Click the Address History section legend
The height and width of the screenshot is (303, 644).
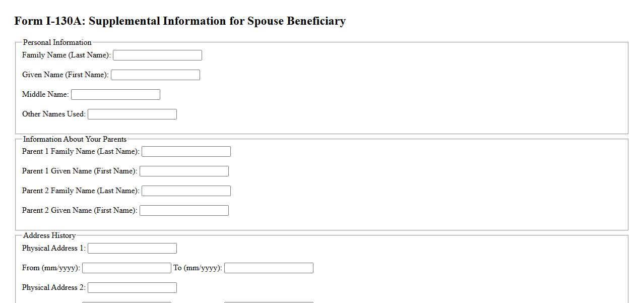[x=49, y=235]
